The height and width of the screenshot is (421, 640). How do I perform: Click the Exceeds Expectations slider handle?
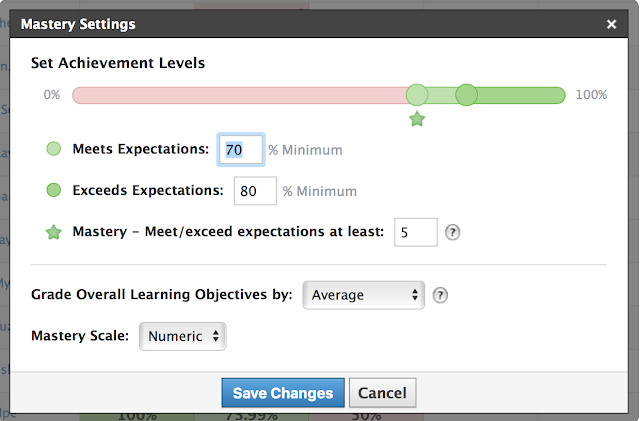point(466,95)
